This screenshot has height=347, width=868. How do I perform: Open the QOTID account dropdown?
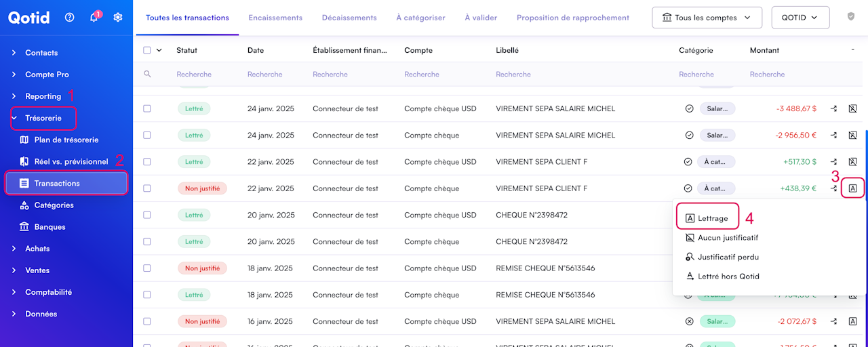point(800,18)
